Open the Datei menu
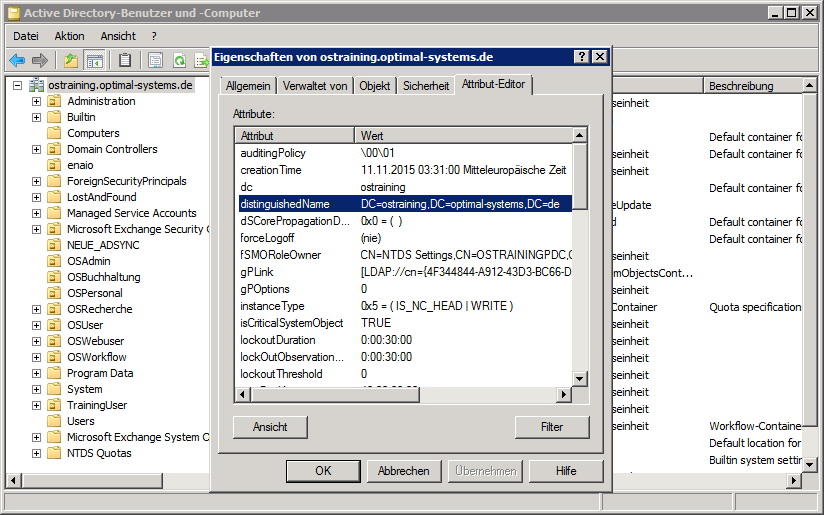The image size is (824, 515). (x=26, y=36)
